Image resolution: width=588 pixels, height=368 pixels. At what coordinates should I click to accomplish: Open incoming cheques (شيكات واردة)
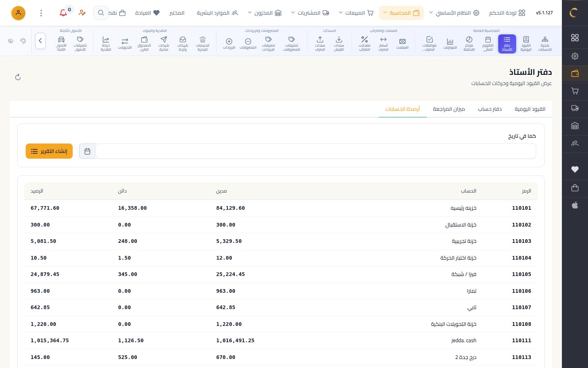183,44
